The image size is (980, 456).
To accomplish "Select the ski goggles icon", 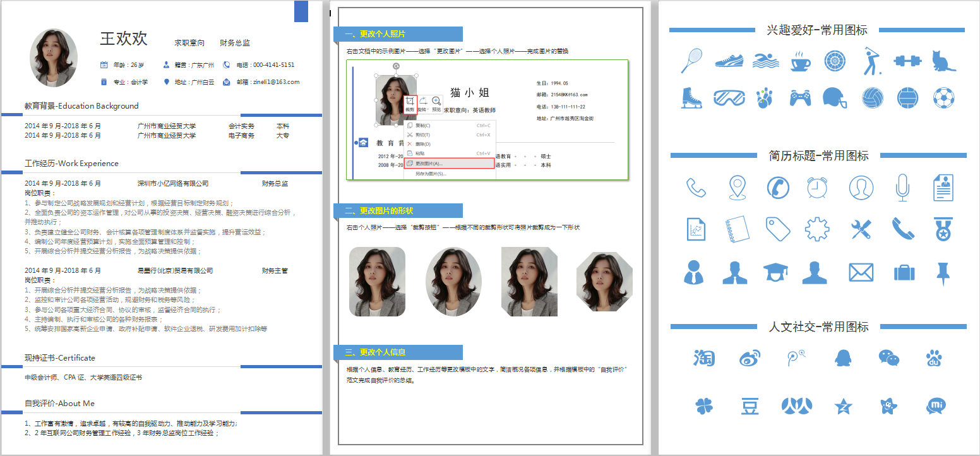I will click(729, 98).
